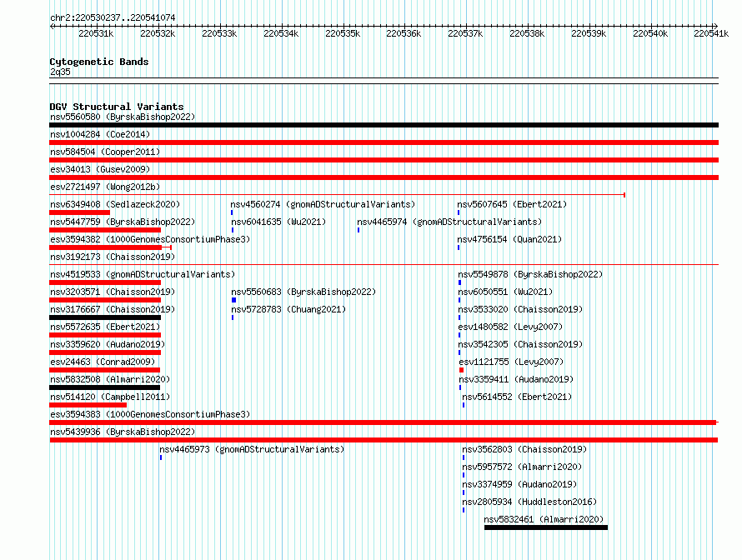Open nsv4465974 gnomADStructuralVariants entry
This screenshot has width=742, height=560.
coord(449,222)
